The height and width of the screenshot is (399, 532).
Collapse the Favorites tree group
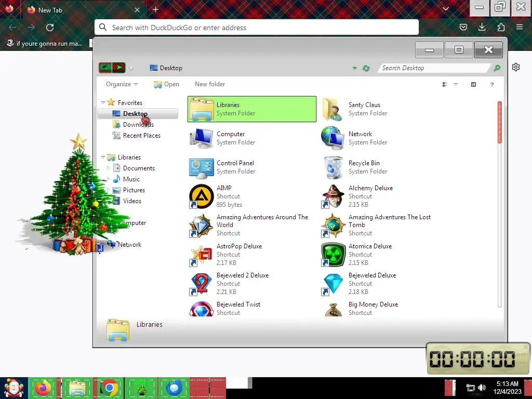point(103,102)
